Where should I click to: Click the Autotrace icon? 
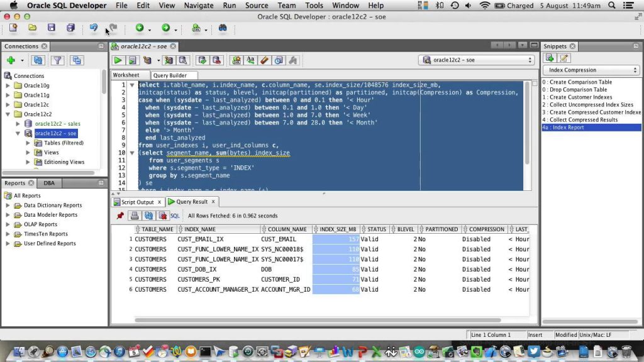coord(169,60)
